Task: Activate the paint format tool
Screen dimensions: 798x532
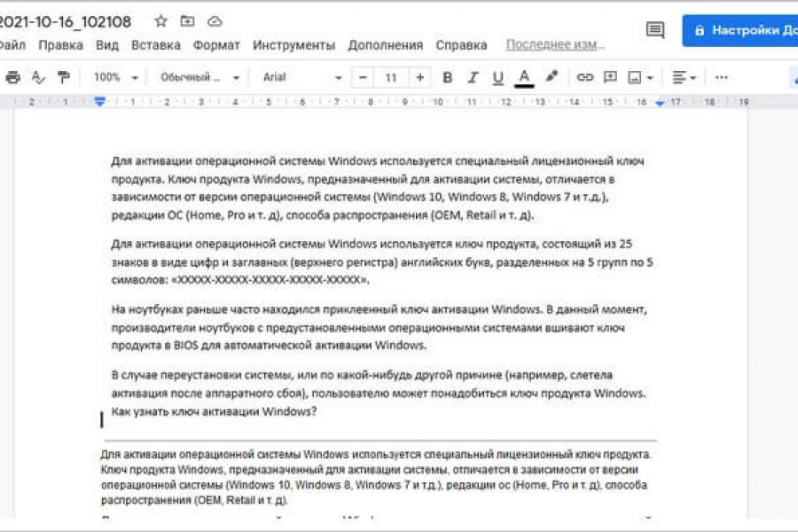Action: point(64,77)
